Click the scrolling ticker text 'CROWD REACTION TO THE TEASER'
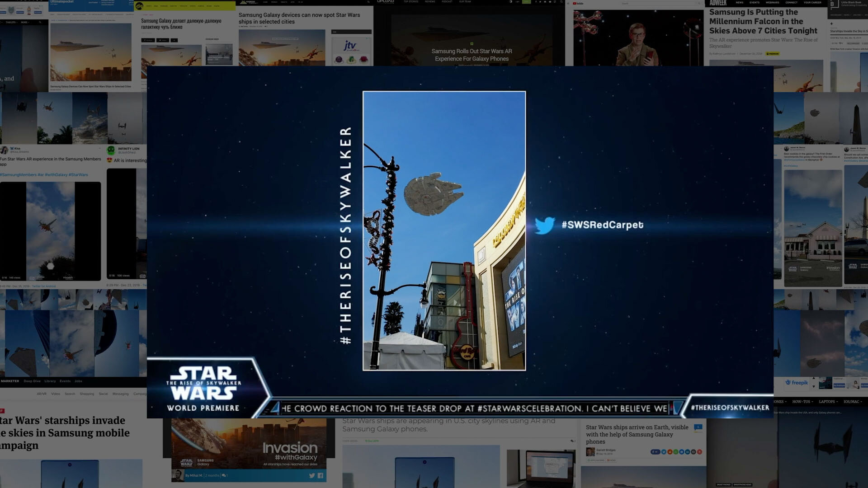Screen dimensions: 868x488 pyautogui.click(x=474, y=408)
